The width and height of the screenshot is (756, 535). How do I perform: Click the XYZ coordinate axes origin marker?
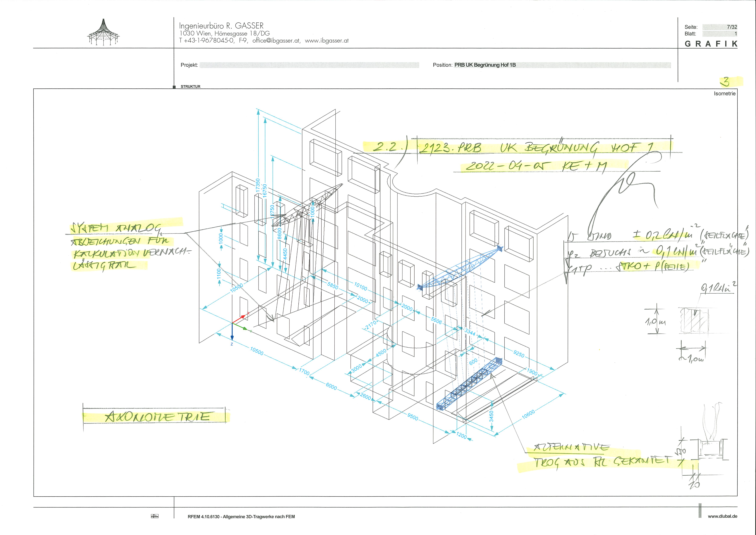click(x=232, y=323)
